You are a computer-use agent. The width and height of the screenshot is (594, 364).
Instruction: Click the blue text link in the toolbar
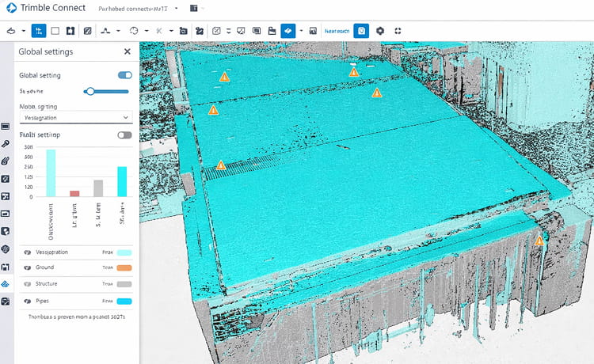pyautogui.click(x=337, y=31)
